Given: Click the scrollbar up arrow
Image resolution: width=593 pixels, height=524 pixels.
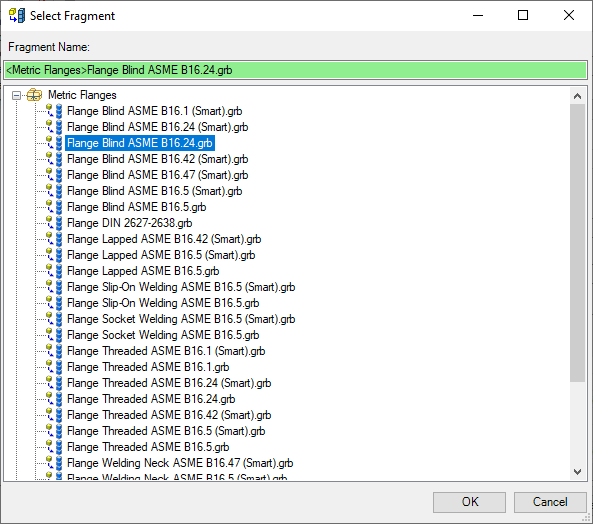Looking at the screenshot, I should (577, 96).
